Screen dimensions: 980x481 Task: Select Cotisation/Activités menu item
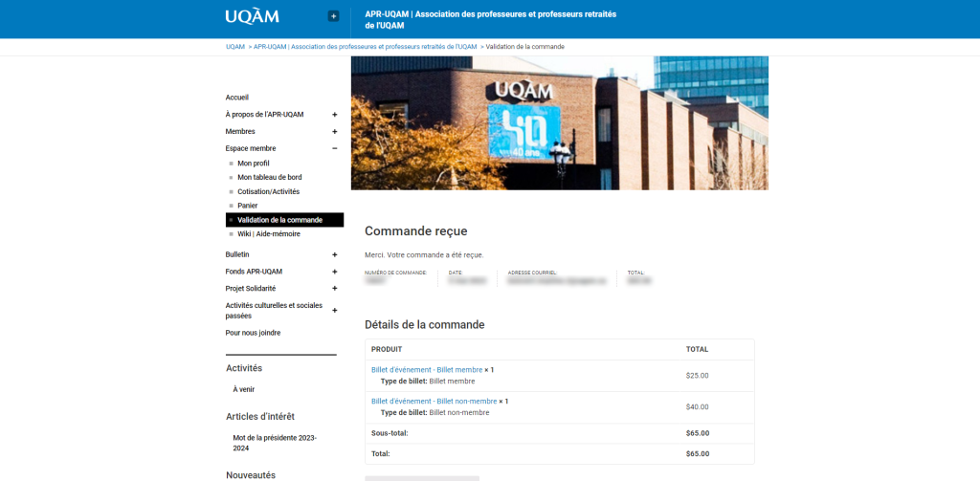coord(268,192)
